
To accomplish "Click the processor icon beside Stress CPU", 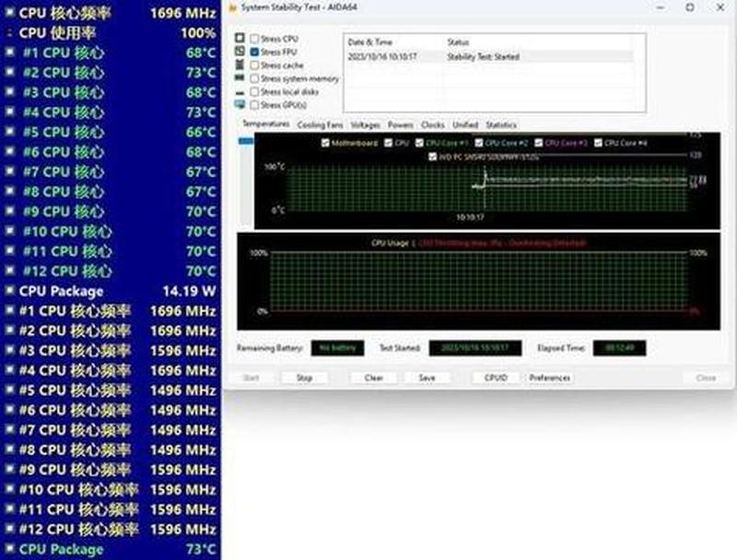I will 240,38.
